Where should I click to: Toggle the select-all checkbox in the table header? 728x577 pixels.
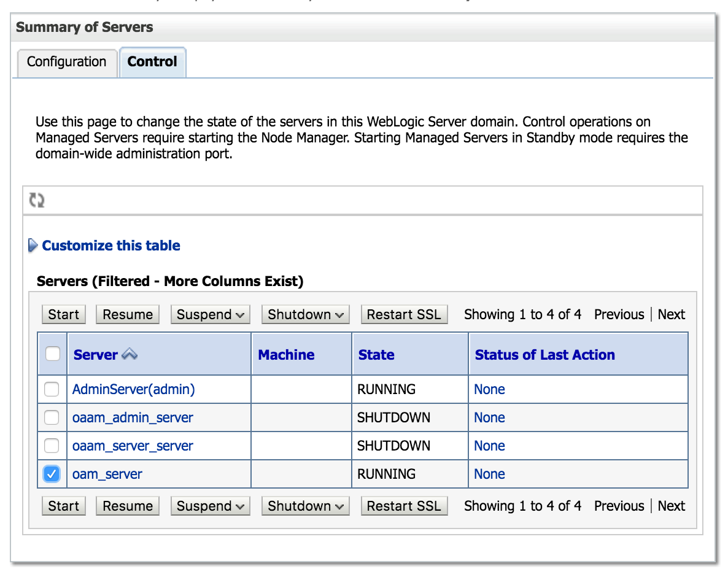52,354
